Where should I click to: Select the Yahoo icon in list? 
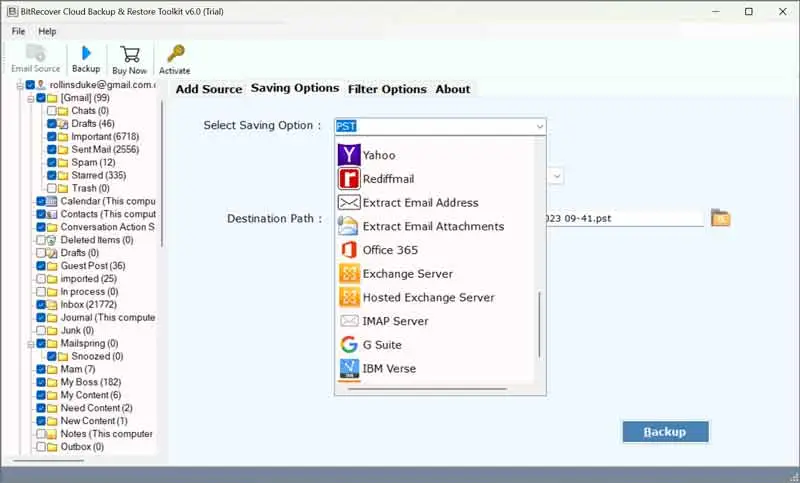click(349, 155)
